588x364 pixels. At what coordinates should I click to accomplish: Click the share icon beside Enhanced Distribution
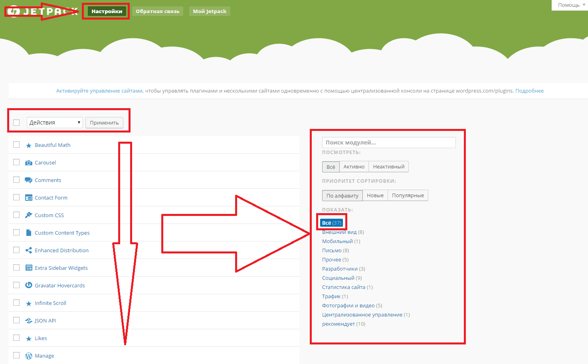(29, 250)
